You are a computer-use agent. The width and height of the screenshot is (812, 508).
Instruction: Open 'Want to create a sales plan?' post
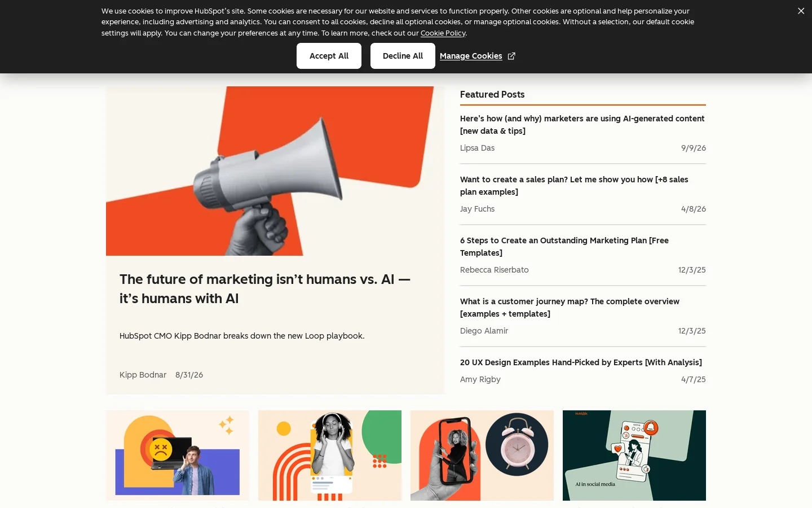coord(574,186)
